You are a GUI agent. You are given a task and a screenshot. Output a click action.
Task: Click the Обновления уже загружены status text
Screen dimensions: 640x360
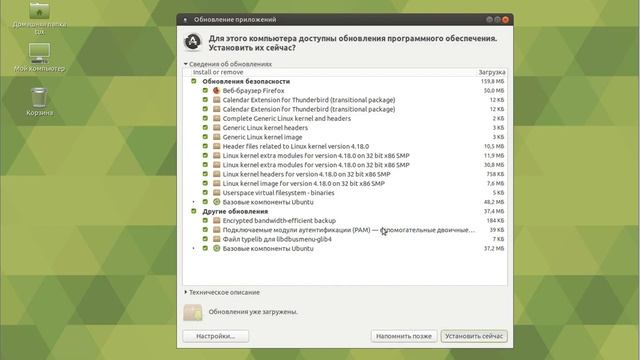click(253, 312)
